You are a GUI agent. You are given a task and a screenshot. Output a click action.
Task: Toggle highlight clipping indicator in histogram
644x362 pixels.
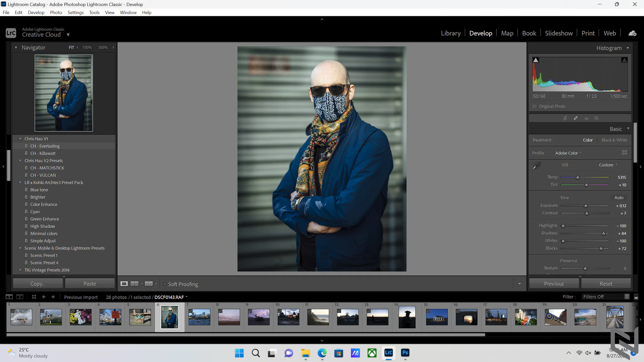tap(624, 60)
